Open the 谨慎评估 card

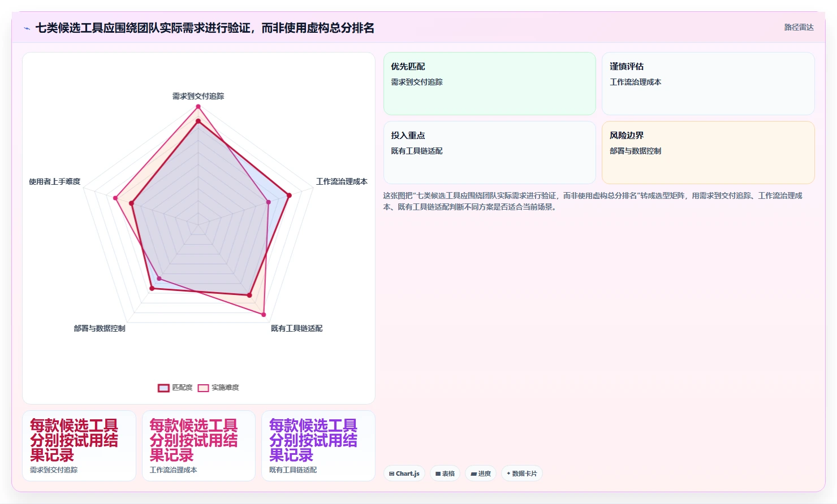pyautogui.click(x=708, y=84)
